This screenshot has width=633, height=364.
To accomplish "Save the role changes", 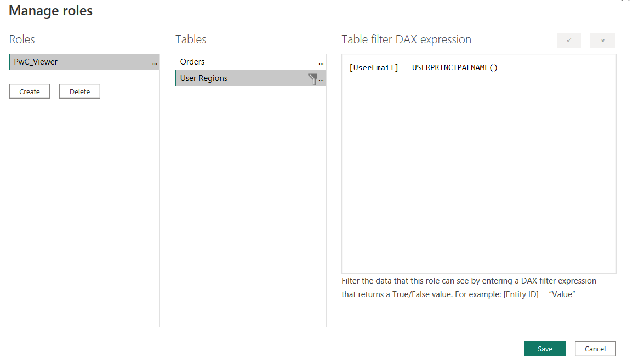I will (545, 349).
